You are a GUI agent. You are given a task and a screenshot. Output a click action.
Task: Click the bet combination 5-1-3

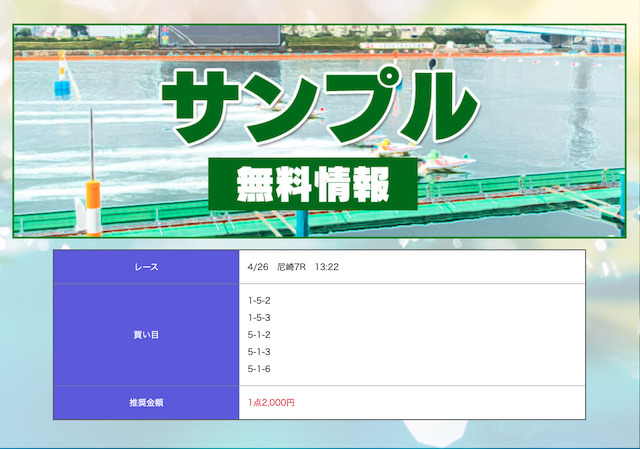click(259, 352)
